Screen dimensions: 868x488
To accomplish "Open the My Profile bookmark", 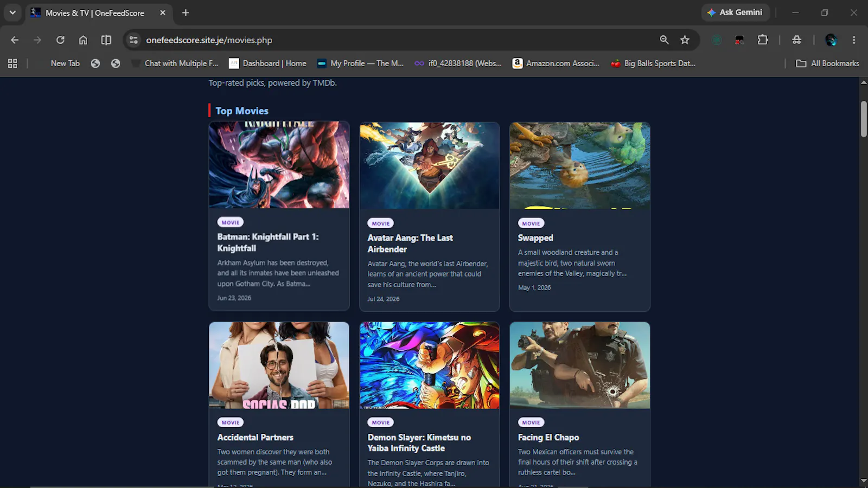I will pos(361,63).
